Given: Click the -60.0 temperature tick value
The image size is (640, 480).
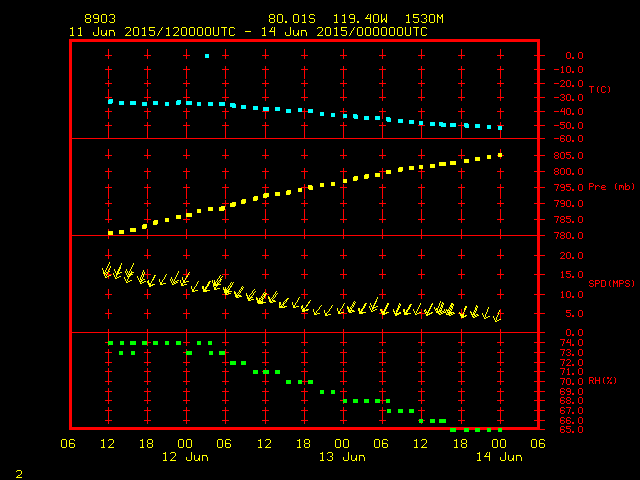Looking at the screenshot, I should pyautogui.click(x=569, y=139).
